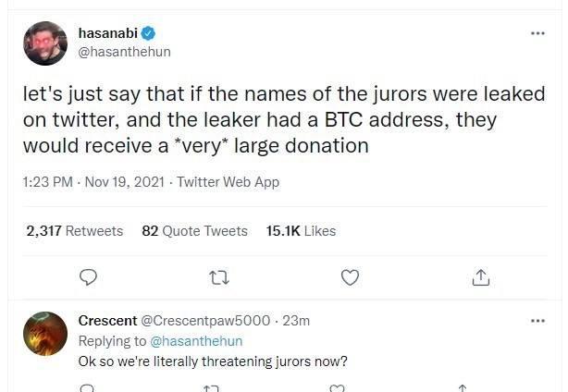Open hasanabi's profile picture
The height and width of the screenshot is (392, 568).
click(45, 43)
